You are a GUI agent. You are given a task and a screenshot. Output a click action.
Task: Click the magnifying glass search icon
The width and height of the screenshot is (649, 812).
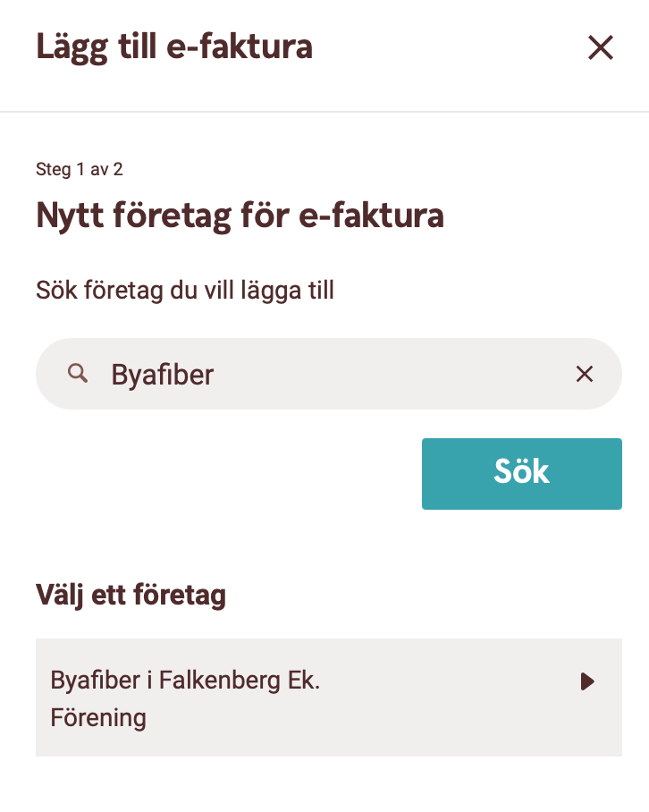(79, 374)
